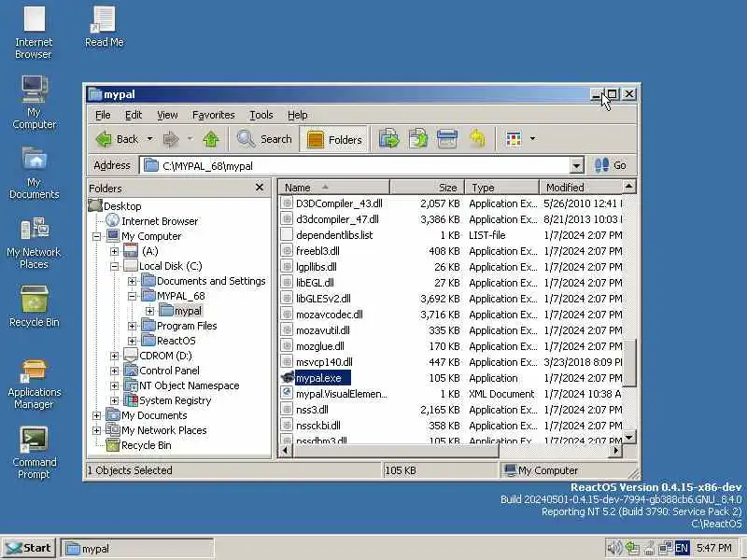
Task: Open the address bar dropdown
Action: tap(576, 166)
